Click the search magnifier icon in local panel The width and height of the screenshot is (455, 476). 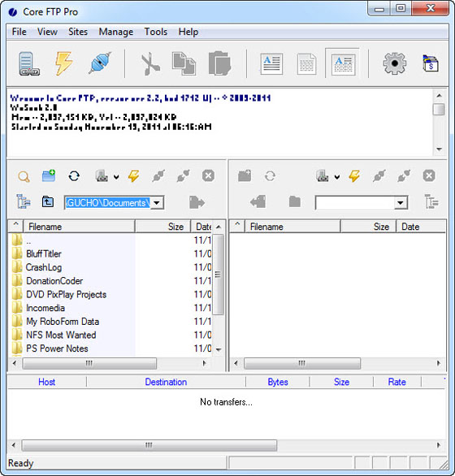[24, 176]
